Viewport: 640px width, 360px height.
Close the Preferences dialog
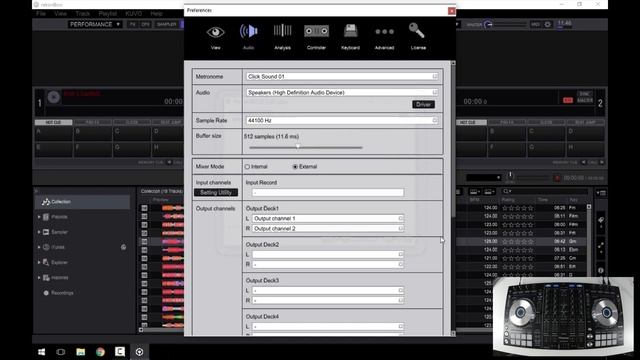[451, 11]
